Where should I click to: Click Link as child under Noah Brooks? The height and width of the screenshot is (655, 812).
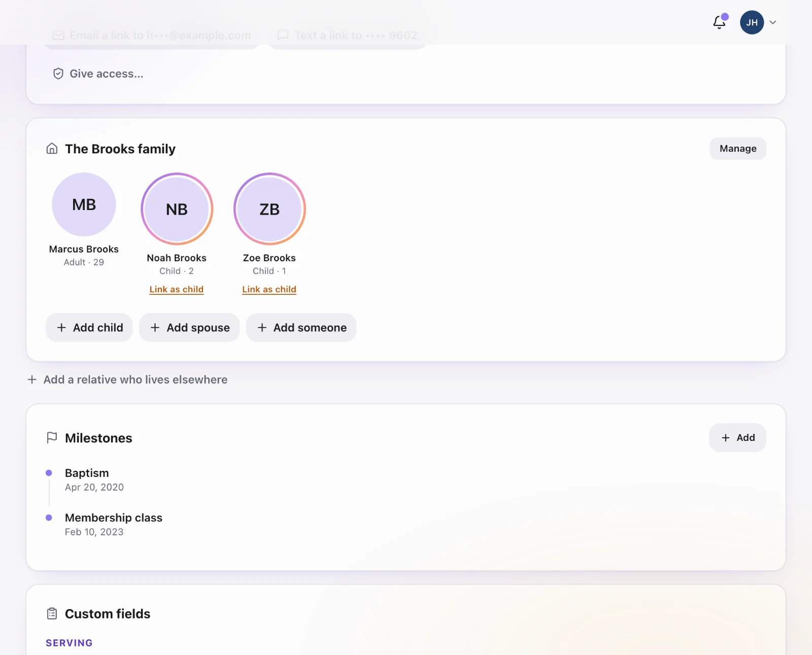tap(177, 289)
